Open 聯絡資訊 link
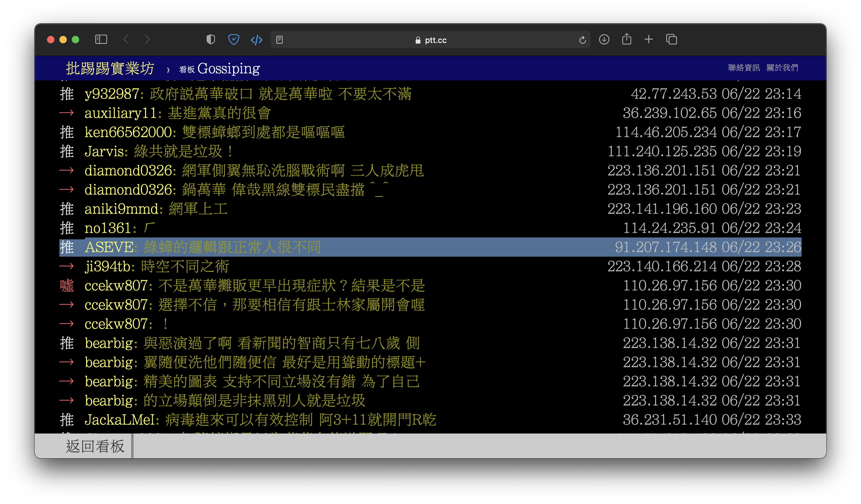 [744, 68]
